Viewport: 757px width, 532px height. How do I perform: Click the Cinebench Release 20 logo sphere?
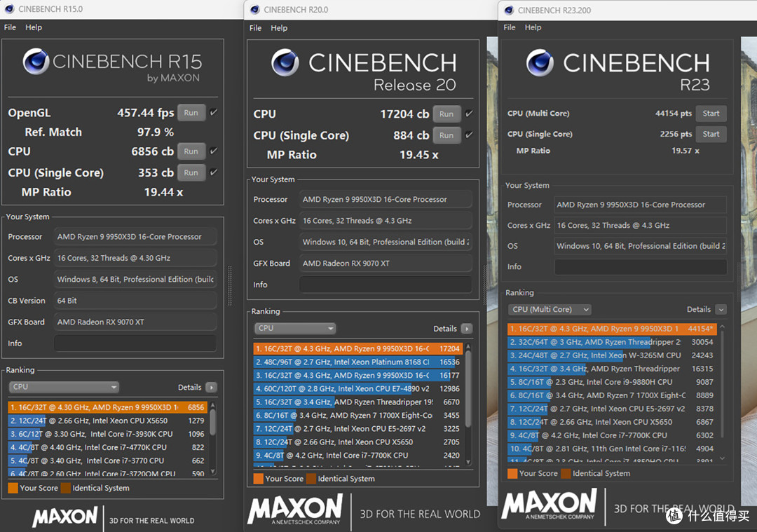[285, 63]
